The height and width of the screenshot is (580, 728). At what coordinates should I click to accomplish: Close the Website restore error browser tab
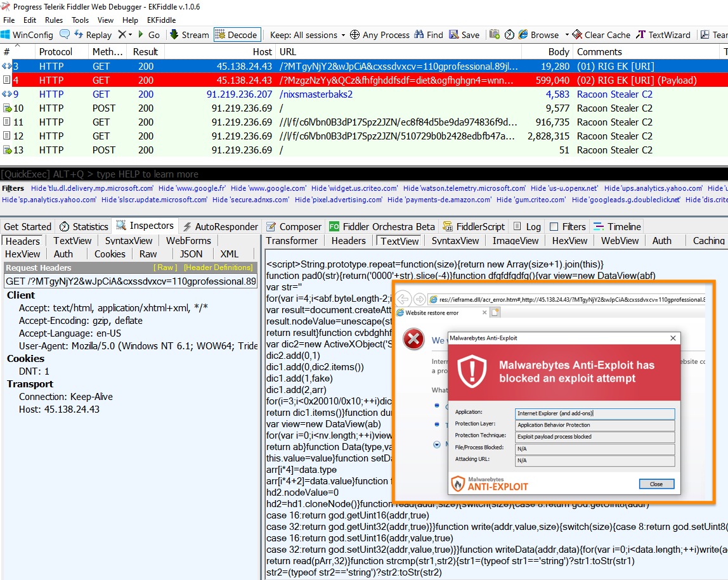pos(484,313)
